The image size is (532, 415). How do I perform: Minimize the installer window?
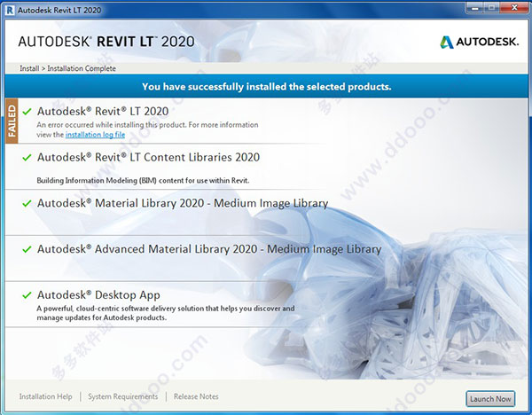point(475,8)
